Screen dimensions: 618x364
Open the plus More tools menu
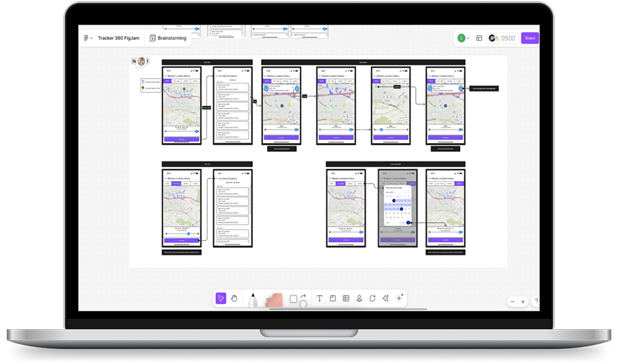pyautogui.click(x=399, y=298)
